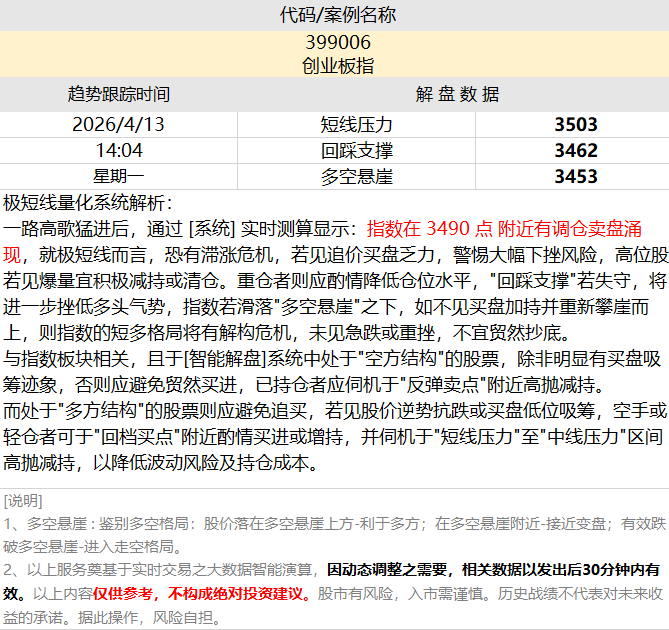Screen dimensions: 669x630
Task: Select the date cell 2026/4/13
Action: (x=119, y=125)
